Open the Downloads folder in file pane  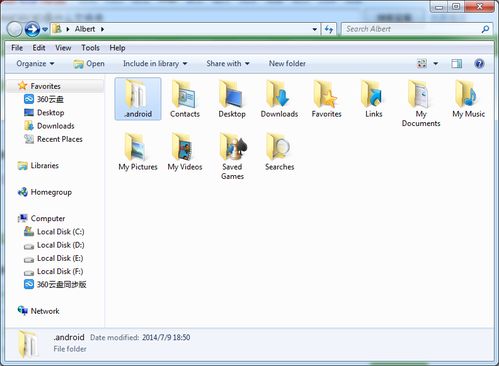click(279, 99)
